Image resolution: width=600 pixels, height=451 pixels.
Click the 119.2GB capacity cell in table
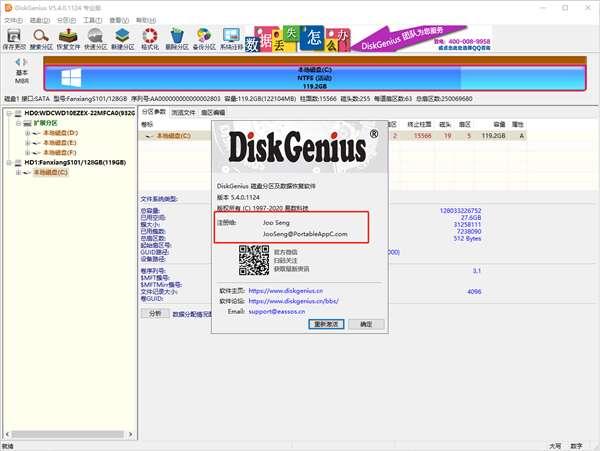click(x=494, y=135)
